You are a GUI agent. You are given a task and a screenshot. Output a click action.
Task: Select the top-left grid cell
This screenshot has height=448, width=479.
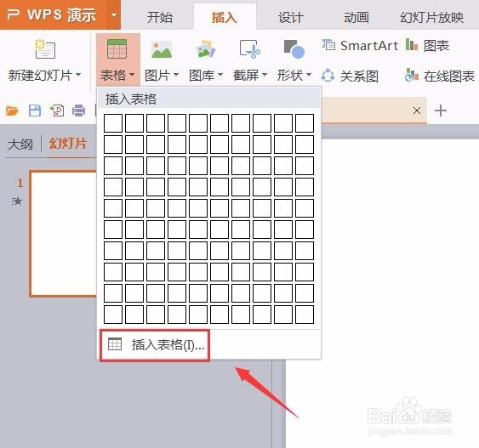pyautogui.click(x=113, y=123)
